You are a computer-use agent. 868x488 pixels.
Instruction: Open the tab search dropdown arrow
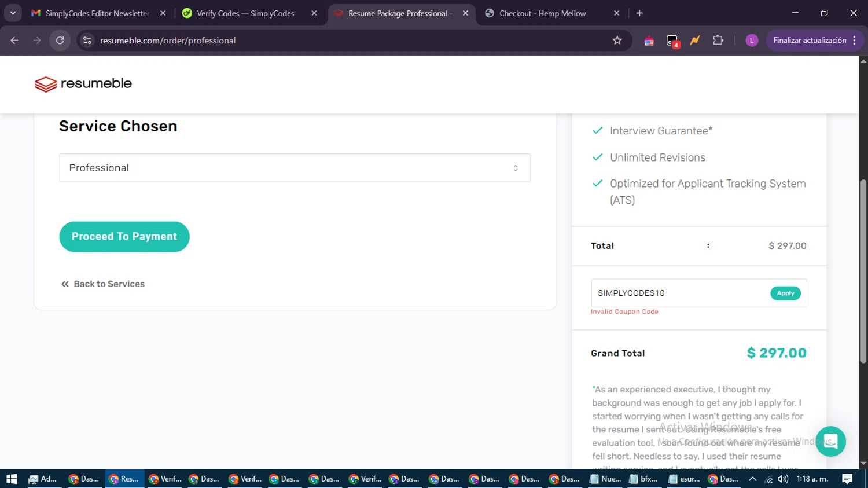[x=13, y=13]
